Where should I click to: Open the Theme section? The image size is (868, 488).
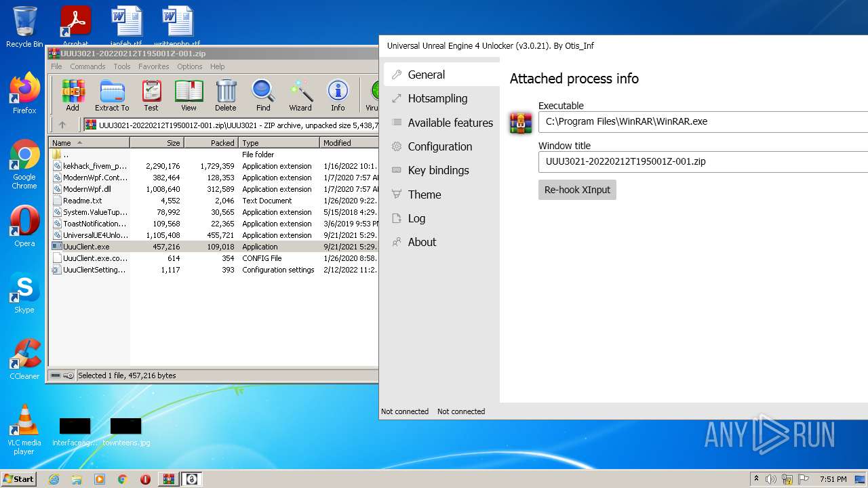pyautogui.click(x=441, y=195)
